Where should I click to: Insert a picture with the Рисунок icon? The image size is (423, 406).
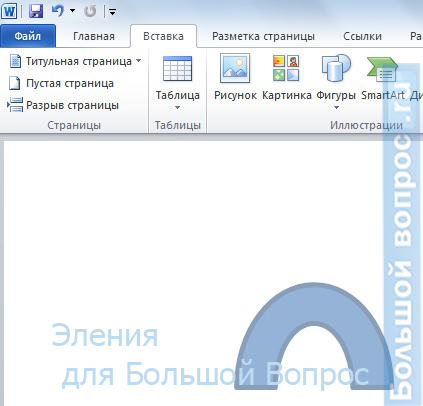coord(235,68)
